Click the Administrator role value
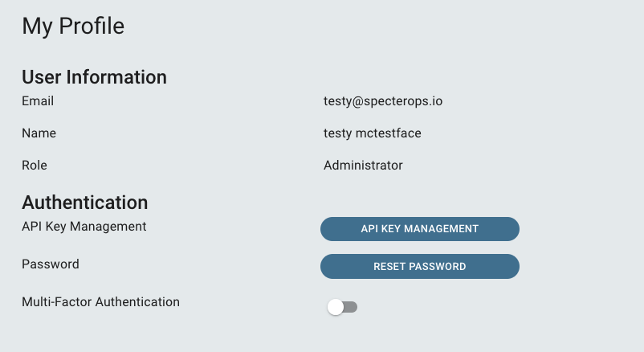The height and width of the screenshot is (352, 644). pyautogui.click(x=363, y=166)
